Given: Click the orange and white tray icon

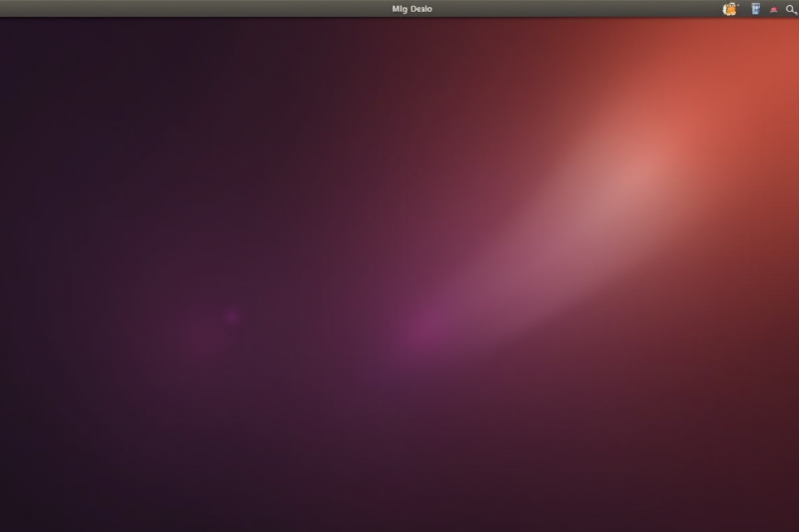Looking at the screenshot, I should coord(730,9).
